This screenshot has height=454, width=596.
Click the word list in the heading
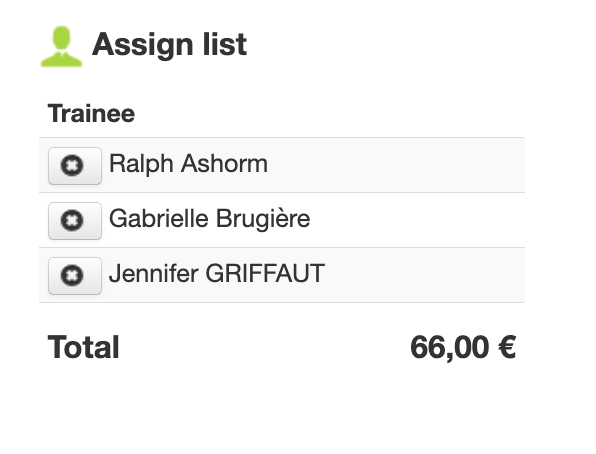point(225,44)
